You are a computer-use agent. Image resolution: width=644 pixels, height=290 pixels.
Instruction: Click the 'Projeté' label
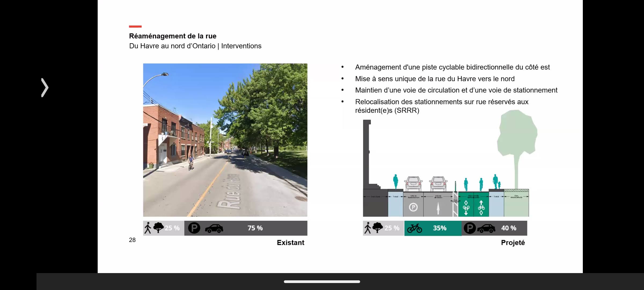[x=513, y=243]
